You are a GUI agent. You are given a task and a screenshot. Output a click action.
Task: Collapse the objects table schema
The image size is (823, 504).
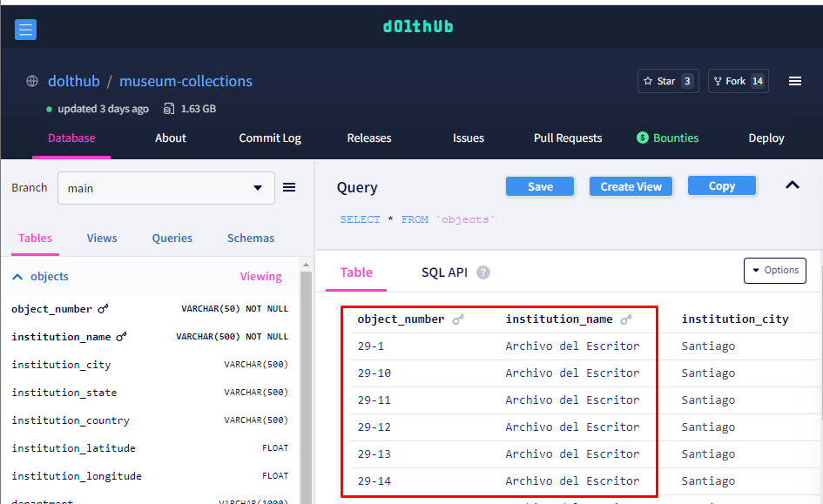(x=17, y=275)
